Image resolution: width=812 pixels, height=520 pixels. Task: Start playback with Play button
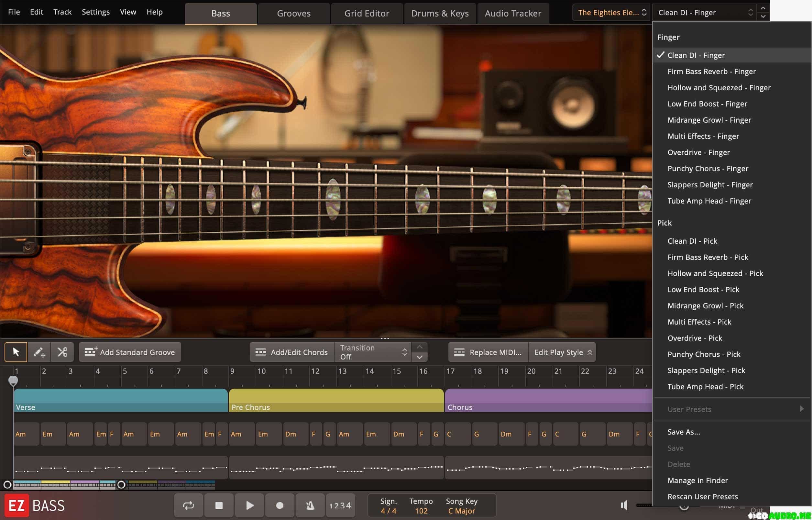coord(249,505)
